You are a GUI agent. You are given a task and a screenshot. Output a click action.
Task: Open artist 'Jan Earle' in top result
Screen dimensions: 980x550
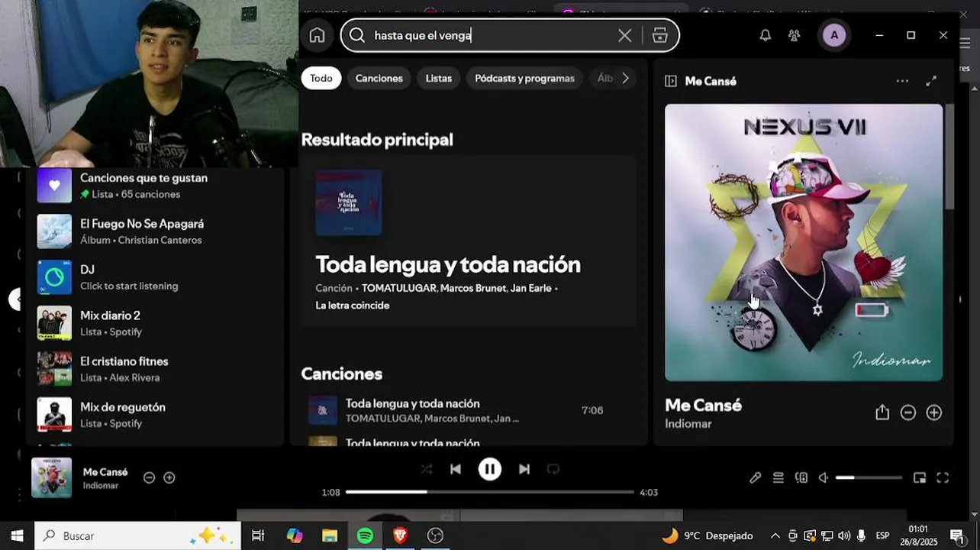(x=530, y=288)
